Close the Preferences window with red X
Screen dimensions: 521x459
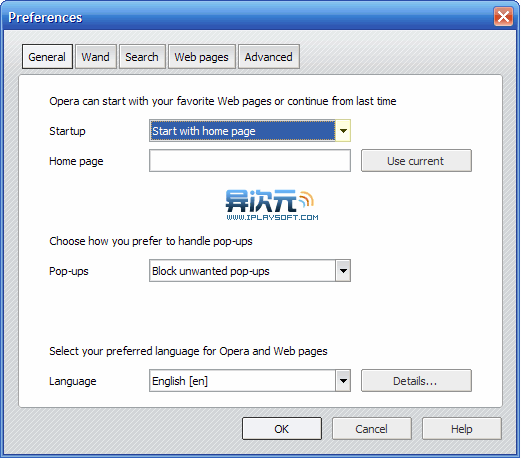point(503,17)
